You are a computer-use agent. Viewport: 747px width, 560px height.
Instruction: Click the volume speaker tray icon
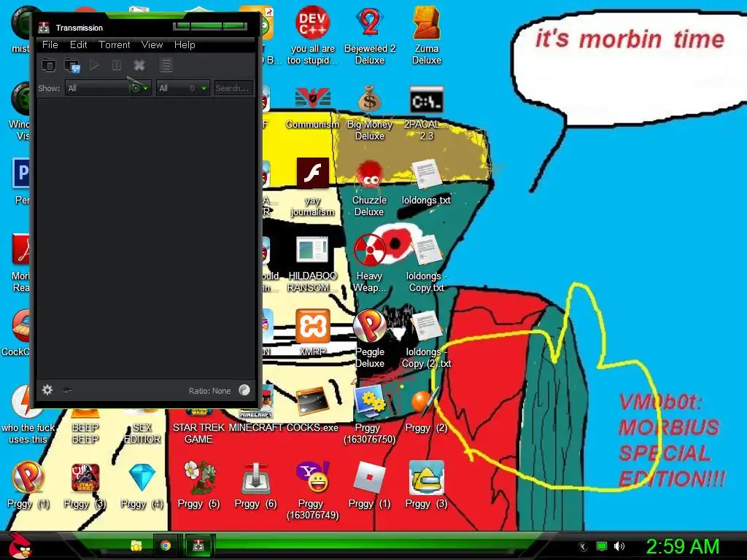click(x=619, y=546)
